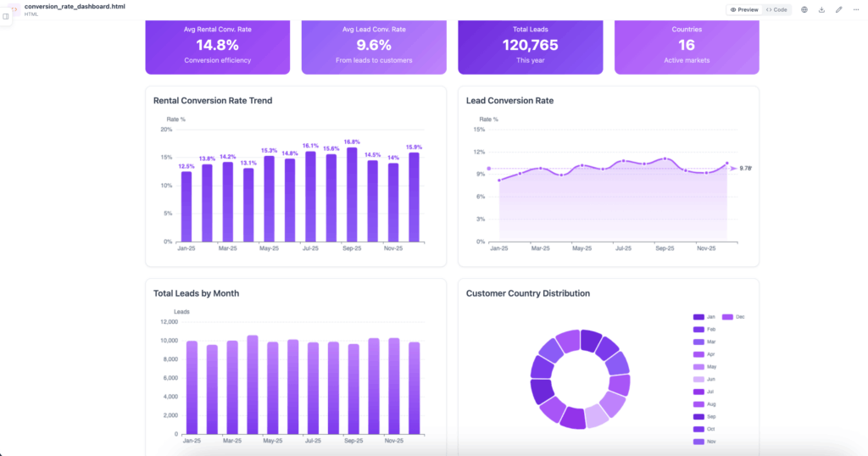
Task: Toggle the Jul legend entry
Action: (x=704, y=392)
